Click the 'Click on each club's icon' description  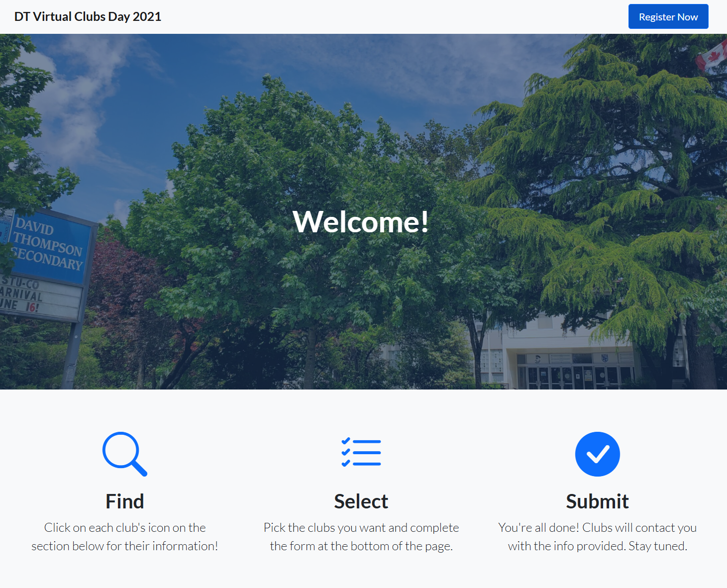tap(125, 537)
